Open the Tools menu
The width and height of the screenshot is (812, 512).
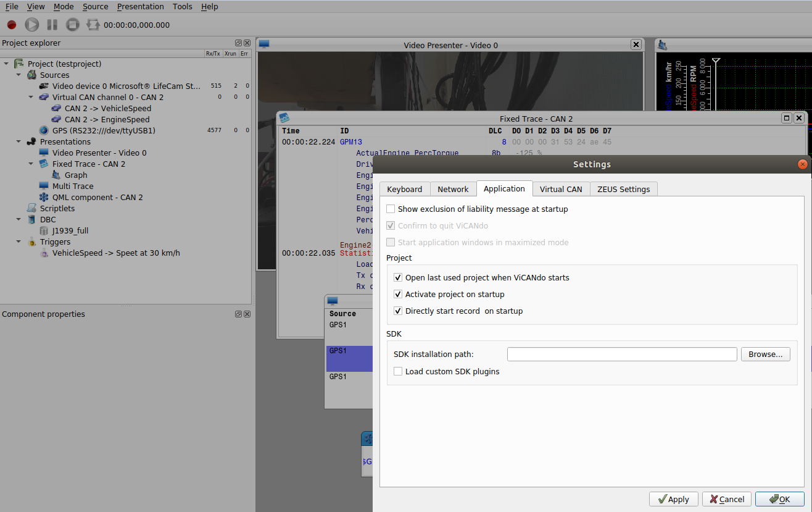click(x=182, y=7)
